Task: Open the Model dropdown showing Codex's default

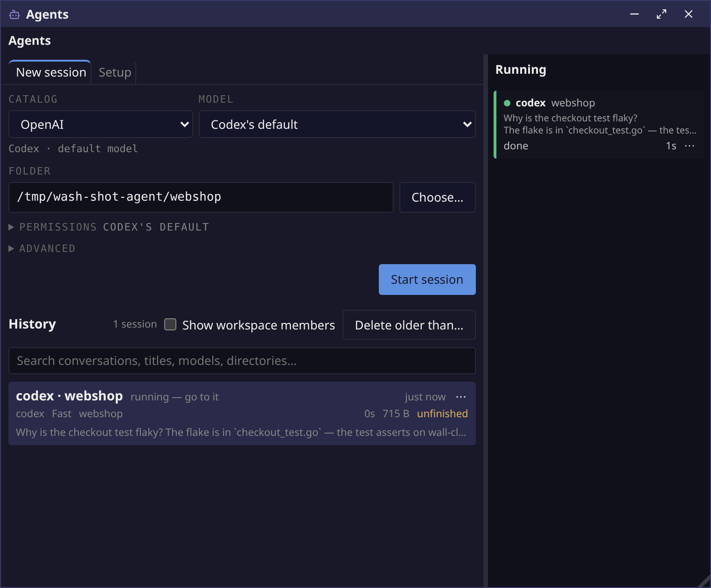Action: click(x=337, y=124)
